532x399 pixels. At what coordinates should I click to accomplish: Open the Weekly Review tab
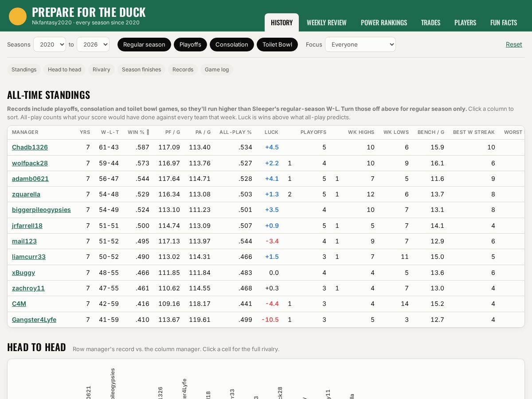[x=327, y=23]
